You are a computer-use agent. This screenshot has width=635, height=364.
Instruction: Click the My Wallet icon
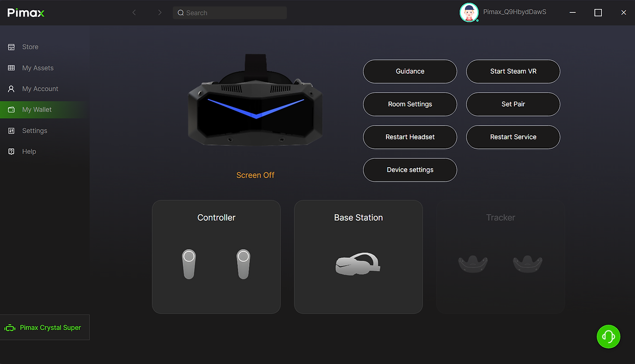[x=11, y=110]
